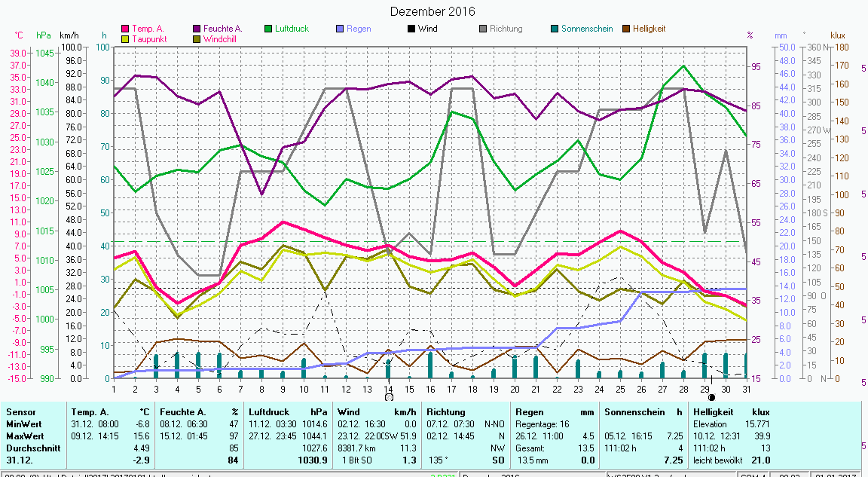Click the new moon symbol under day 29
This screenshot has width=868, height=477.
point(711,396)
